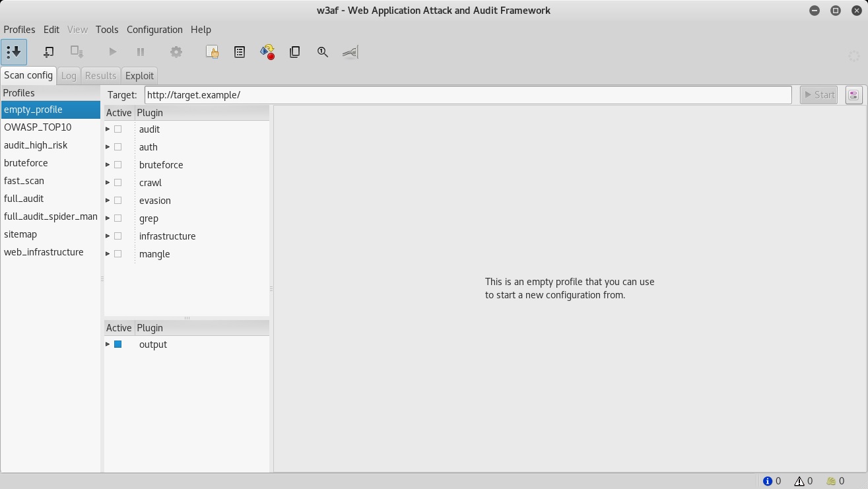The image size is (868, 489).
Task: Open the Configuration menu
Action: [x=154, y=30]
